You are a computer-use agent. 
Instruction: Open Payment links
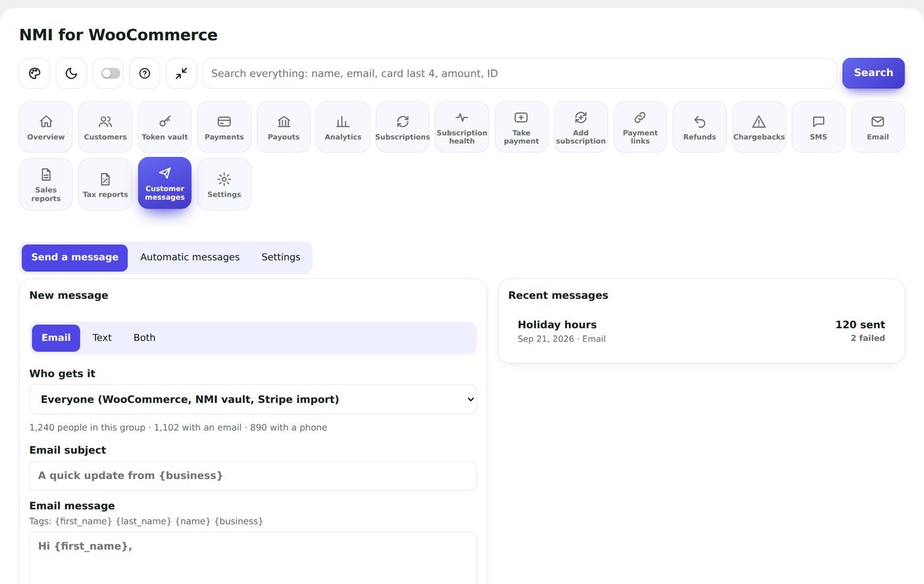coord(640,127)
